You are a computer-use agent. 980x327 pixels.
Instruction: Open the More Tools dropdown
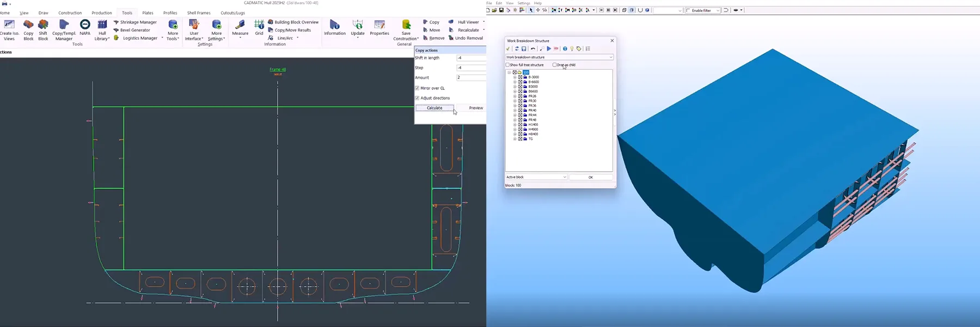173,30
